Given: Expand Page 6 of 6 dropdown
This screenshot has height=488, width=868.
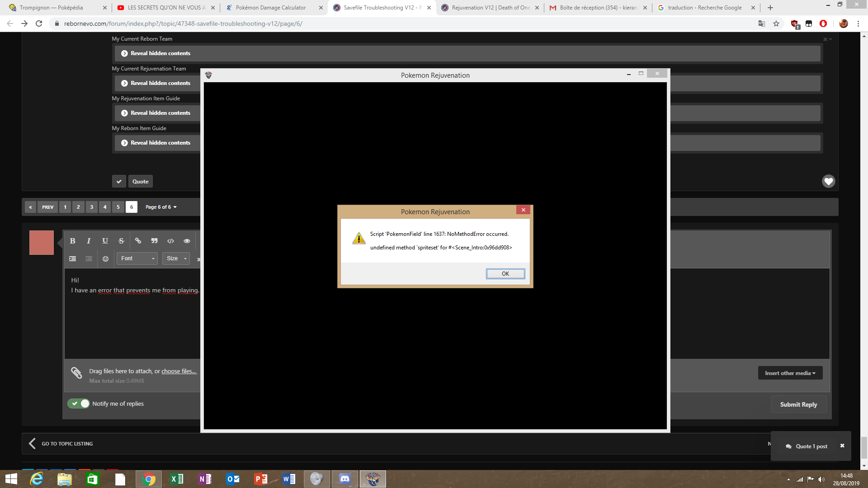Looking at the screenshot, I should tap(161, 207).
